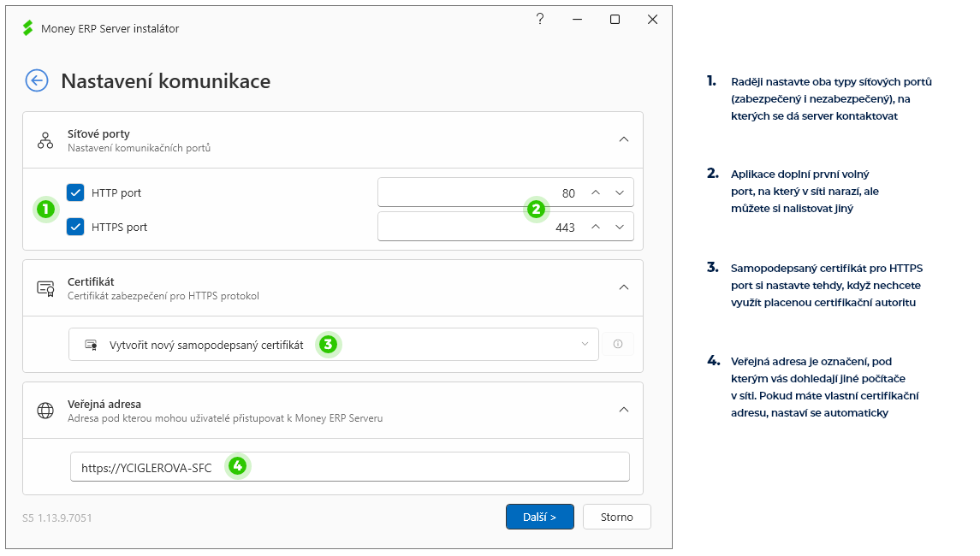980x556 pixels.
Task: Click the certificate section icon
Action: click(x=45, y=288)
